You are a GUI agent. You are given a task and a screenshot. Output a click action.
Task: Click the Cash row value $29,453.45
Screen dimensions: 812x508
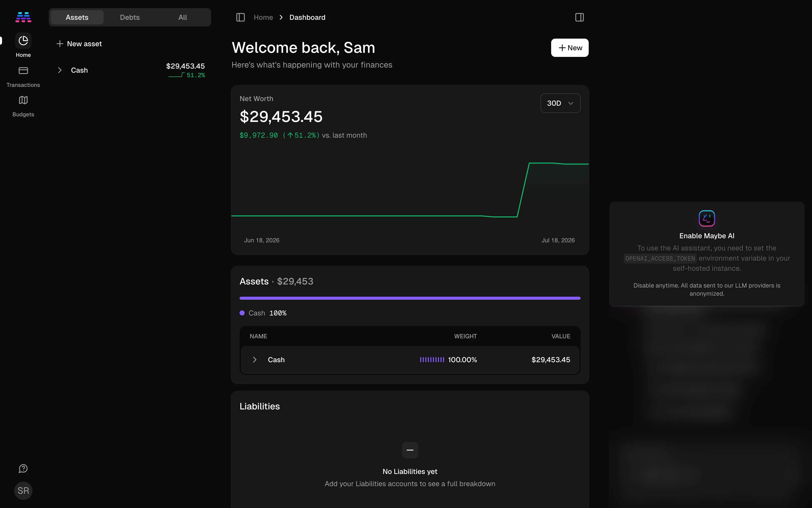551,360
